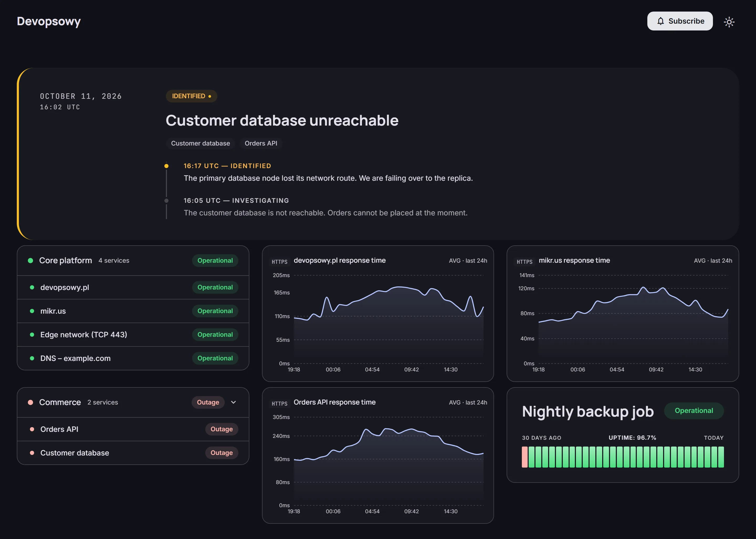Click AVG · last 24h on Orders API chart
The height and width of the screenshot is (539, 756).
468,402
